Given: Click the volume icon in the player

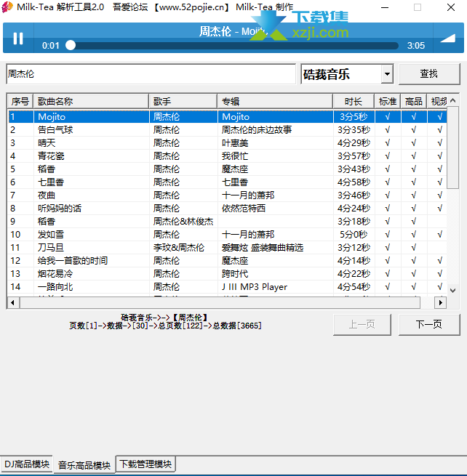Looking at the screenshot, I should click(x=448, y=39).
